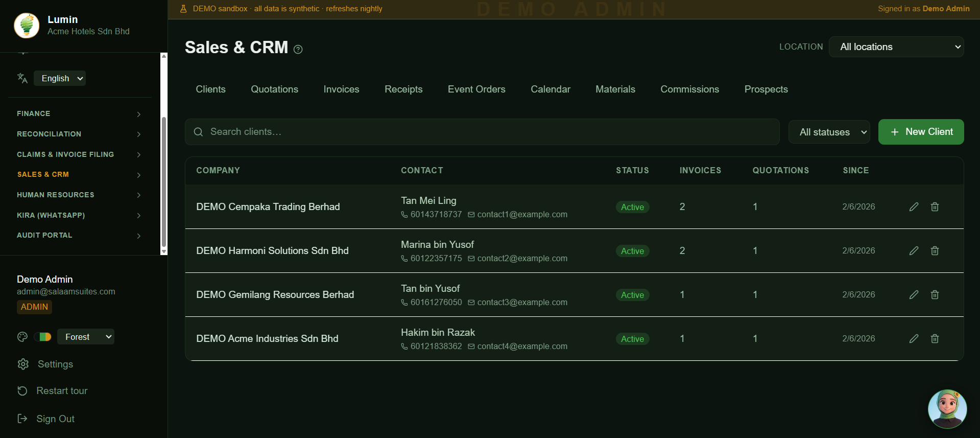The width and height of the screenshot is (980, 438).
Task: Click the search magnifier icon
Action: (x=198, y=132)
